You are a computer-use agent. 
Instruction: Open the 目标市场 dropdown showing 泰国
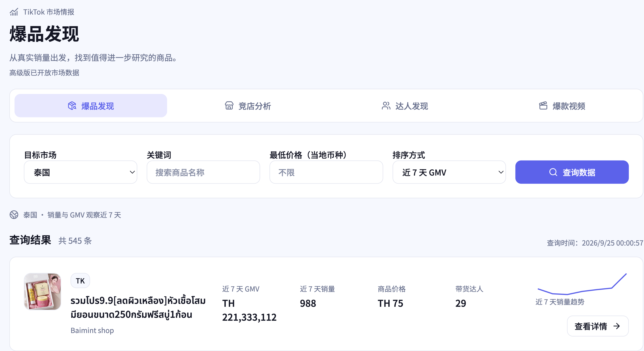(81, 172)
